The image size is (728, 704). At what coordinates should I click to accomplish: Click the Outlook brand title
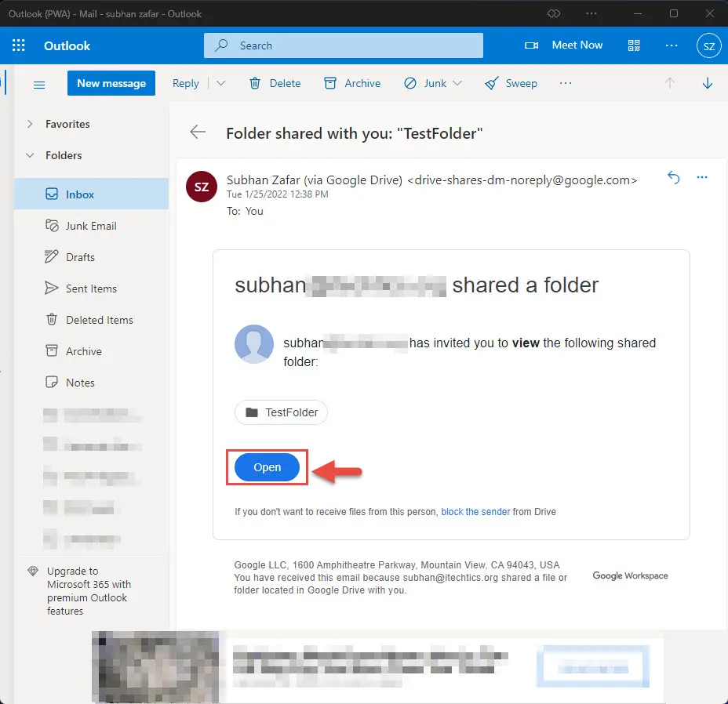(x=67, y=45)
